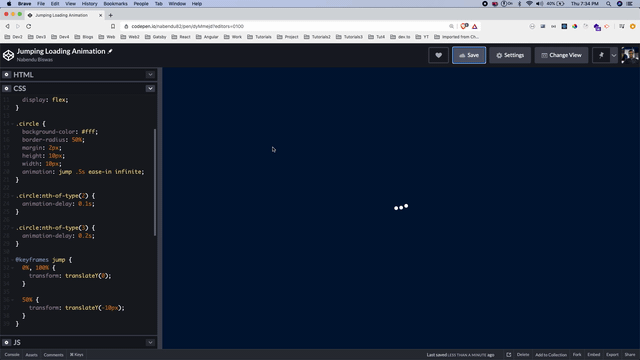Click Embed in footer
Image resolution: width=640 pixels, height=360 pixels.
point(593,355)
